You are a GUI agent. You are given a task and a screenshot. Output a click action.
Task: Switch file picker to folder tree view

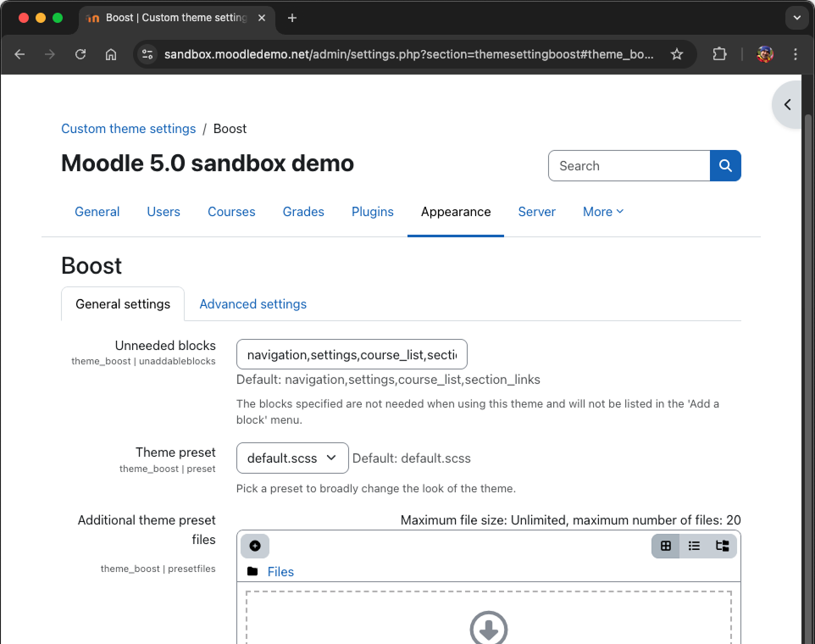point(722,546)
